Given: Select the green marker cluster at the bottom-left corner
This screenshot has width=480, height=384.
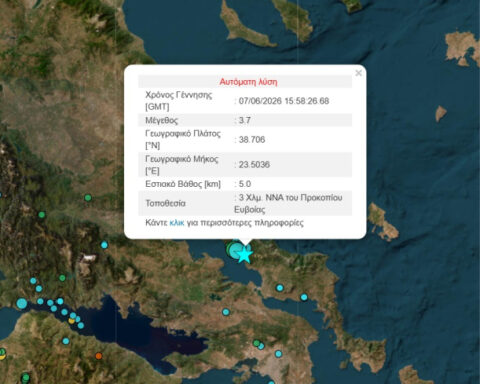Looking at the screenshot, I should (x=25, y=378).
